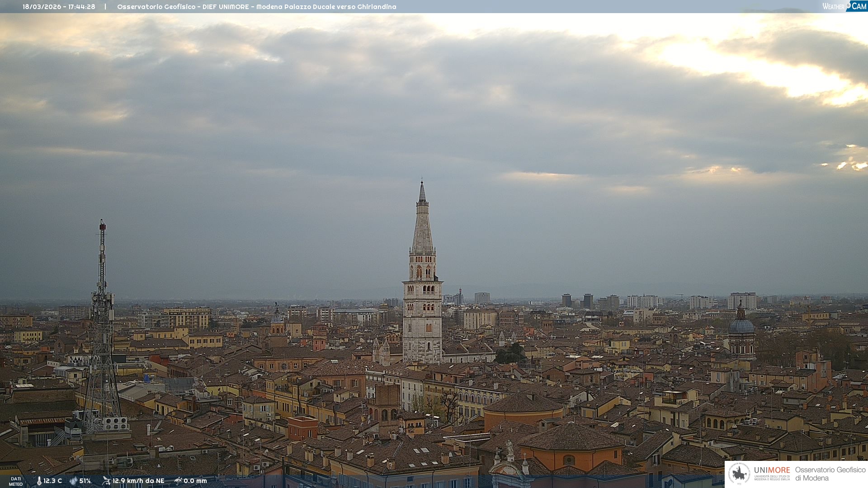The width and height of the screenshot is (868, 488).
Task: Click the gray church dome on the right
Action: (741, 325)
